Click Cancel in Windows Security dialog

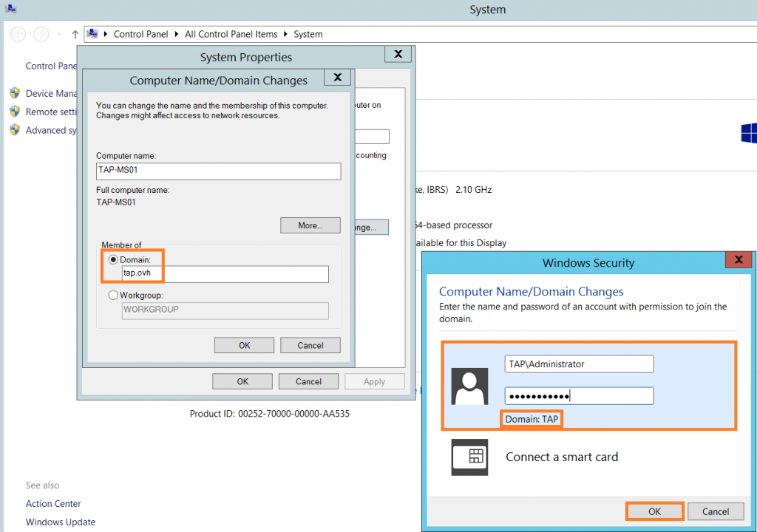click(x=716, y=511)
